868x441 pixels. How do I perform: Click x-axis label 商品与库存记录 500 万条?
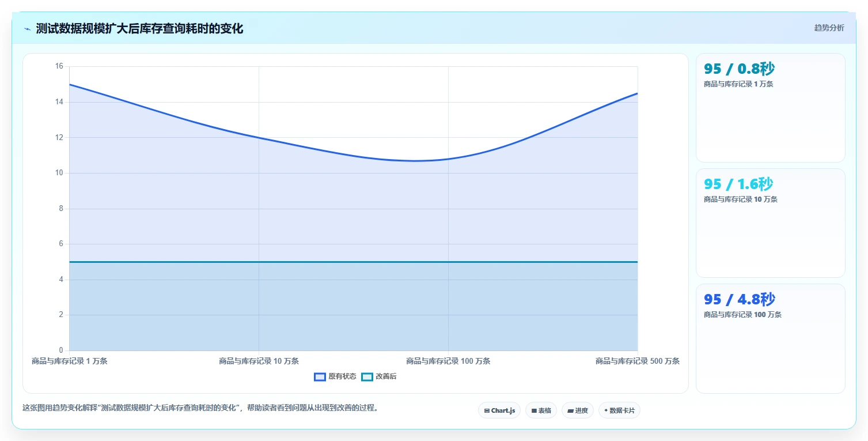(x=638, y=361)
